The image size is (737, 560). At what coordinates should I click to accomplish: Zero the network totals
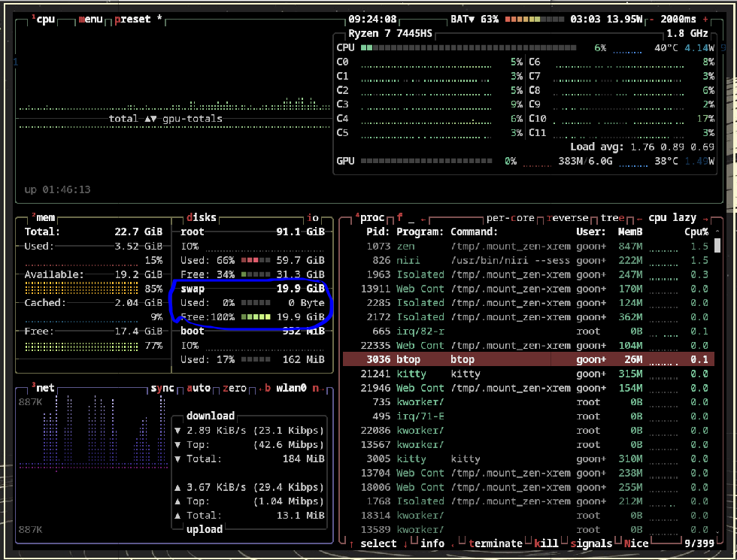pyautogui.click(x=234, y=389)
